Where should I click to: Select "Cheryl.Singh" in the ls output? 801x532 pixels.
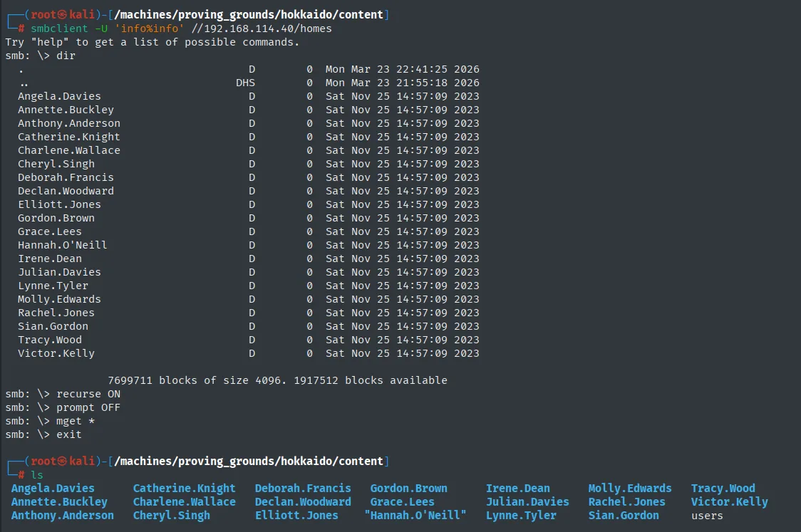(x=172, y=516)
